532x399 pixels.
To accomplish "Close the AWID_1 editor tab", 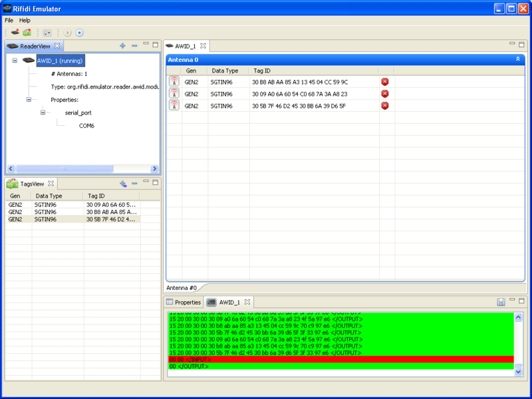I will (203, 46).
